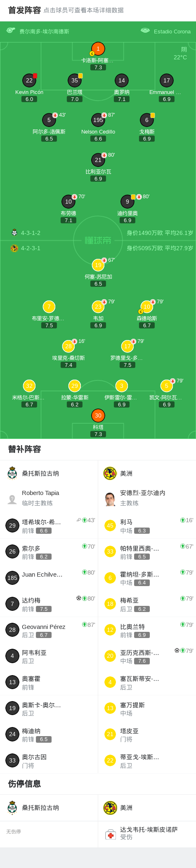
Task: Tap the yellow number 19 striker circle
Action: point(98,265)
